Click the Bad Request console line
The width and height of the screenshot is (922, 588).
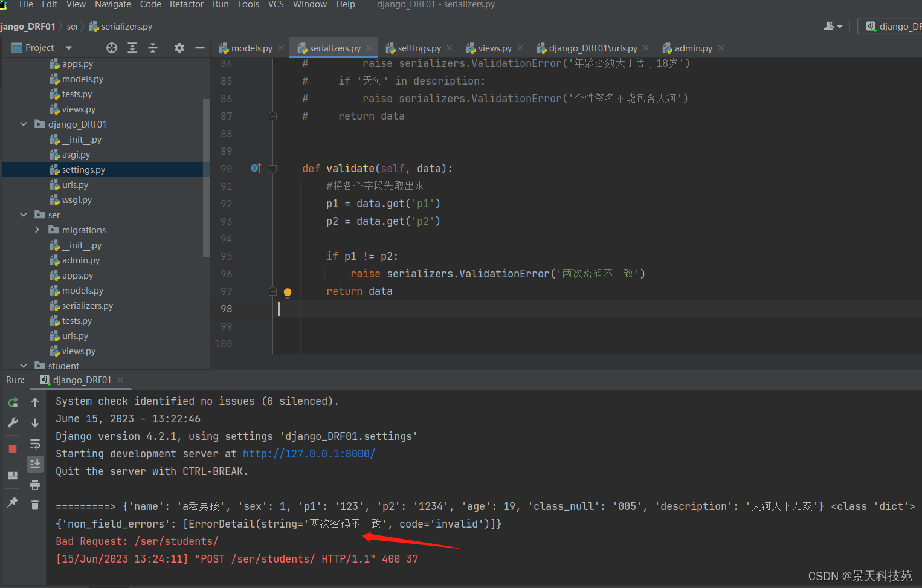[x=137, y=541]
